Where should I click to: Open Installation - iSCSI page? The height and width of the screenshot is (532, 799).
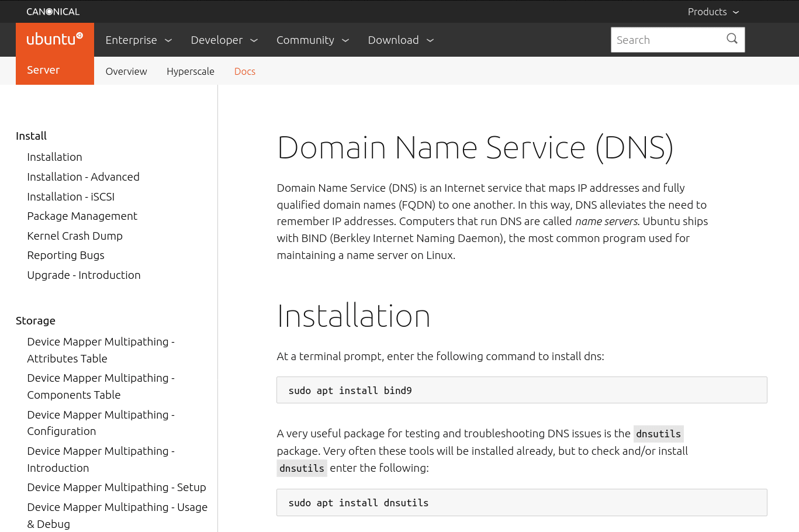[x=71, y=196]
